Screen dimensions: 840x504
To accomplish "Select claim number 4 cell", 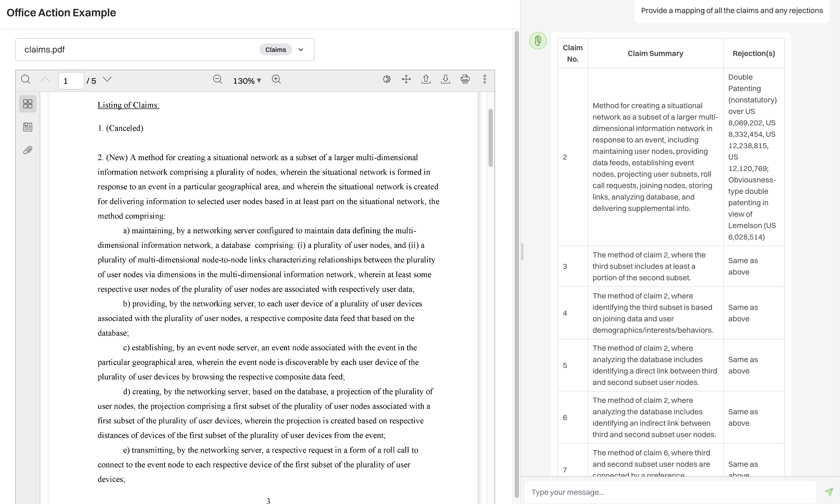I will point(573,313).
